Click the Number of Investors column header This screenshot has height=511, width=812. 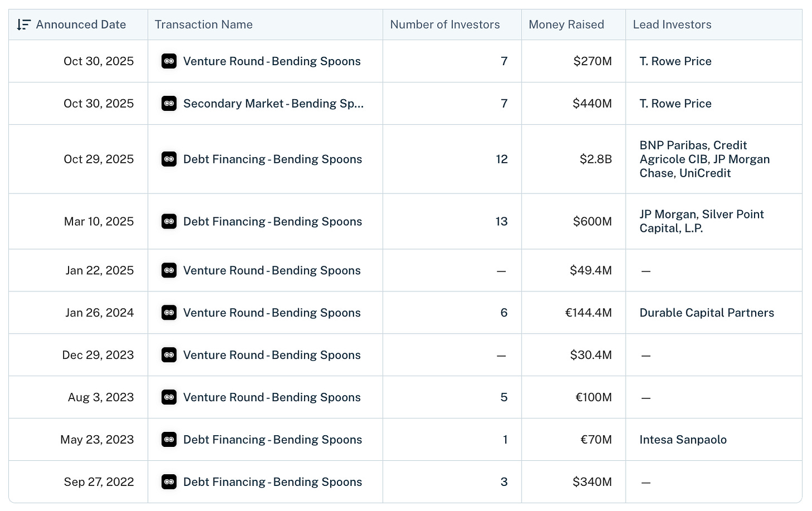point(444,25)
